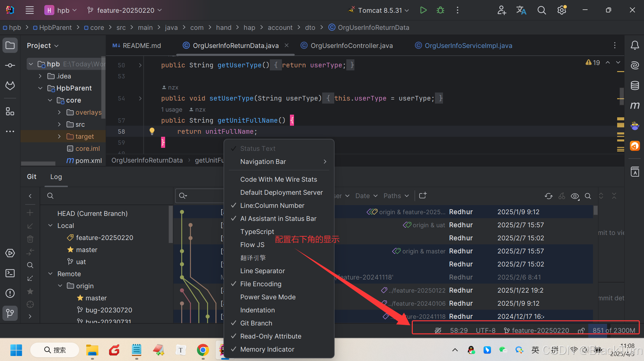Open Chrome from the taskbar
The width and height of the screenshot is (644, 361).
(203, 350)
